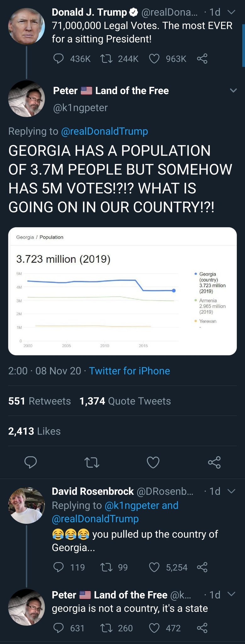
Task: Open dropdown chevron on David Rosenbrock's reply
Action: (231, 491)
